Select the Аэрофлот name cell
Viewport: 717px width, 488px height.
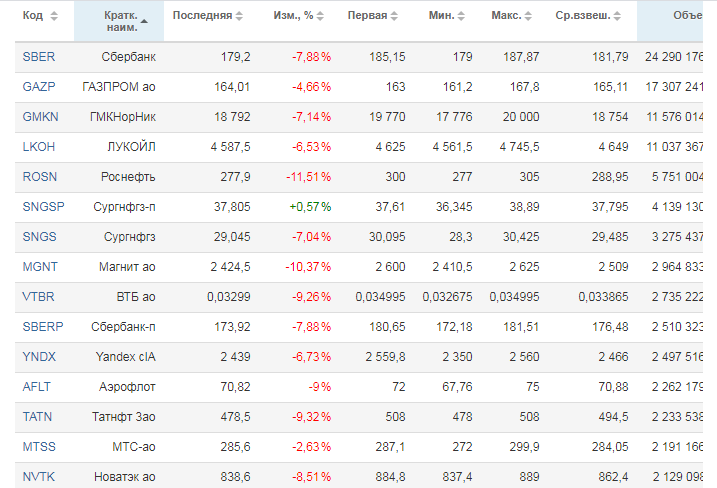tap(127, 387)
